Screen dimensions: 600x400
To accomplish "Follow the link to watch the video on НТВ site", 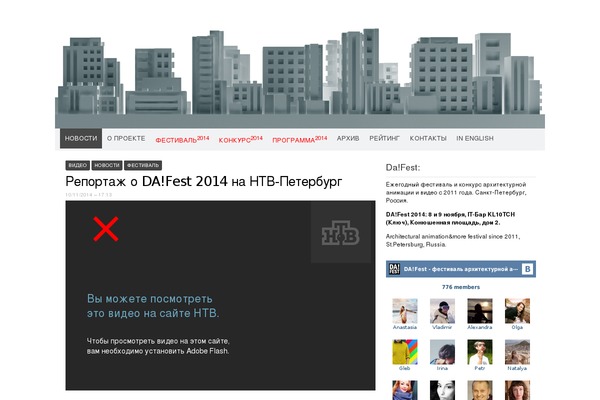I will (153, 306).
